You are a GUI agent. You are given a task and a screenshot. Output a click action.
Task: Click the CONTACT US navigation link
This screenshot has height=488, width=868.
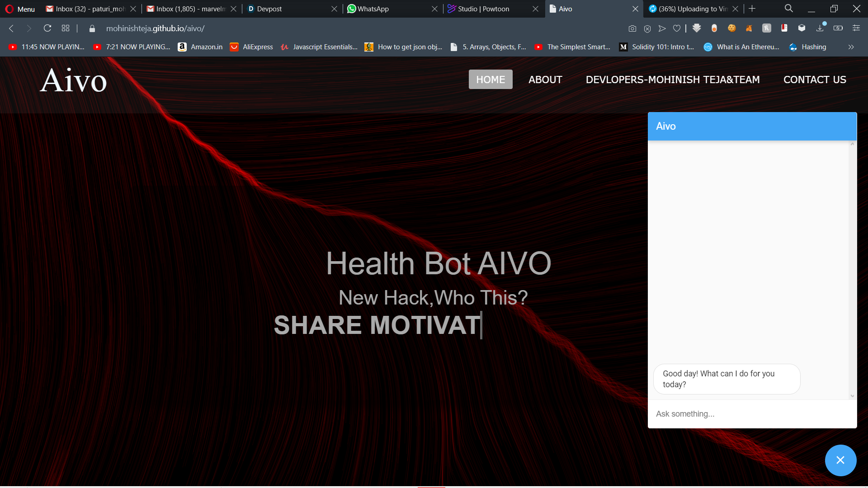click(x=815, y=80)
